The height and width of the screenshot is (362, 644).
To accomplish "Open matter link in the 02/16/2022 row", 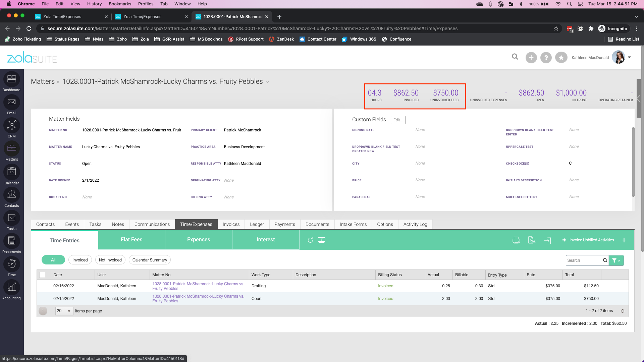I will coord(198,286).
